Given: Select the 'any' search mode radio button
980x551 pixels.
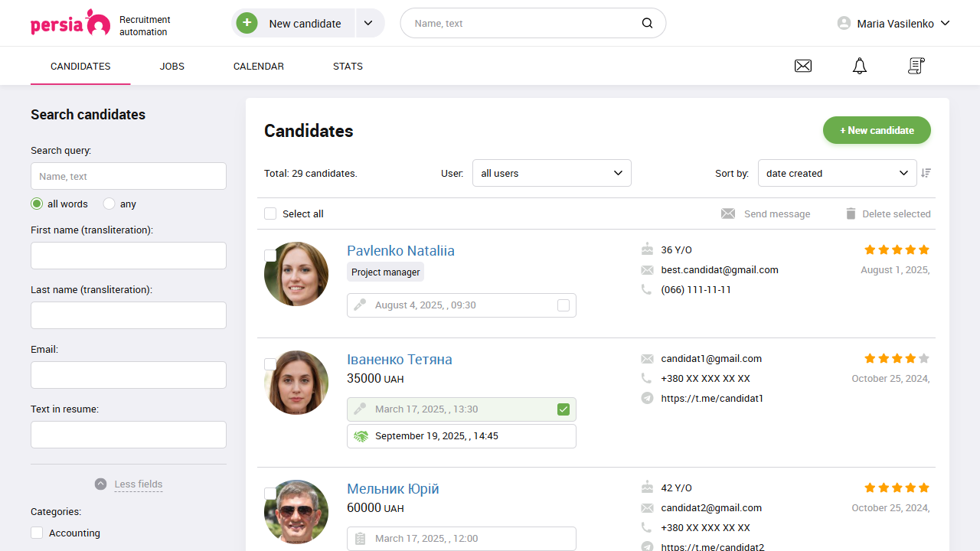Looking at the screenshot, I should coord(109,204).
